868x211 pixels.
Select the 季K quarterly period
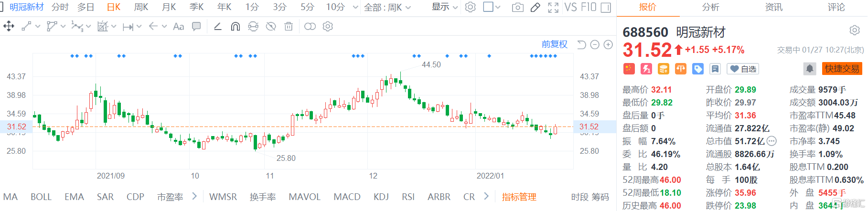196,7
